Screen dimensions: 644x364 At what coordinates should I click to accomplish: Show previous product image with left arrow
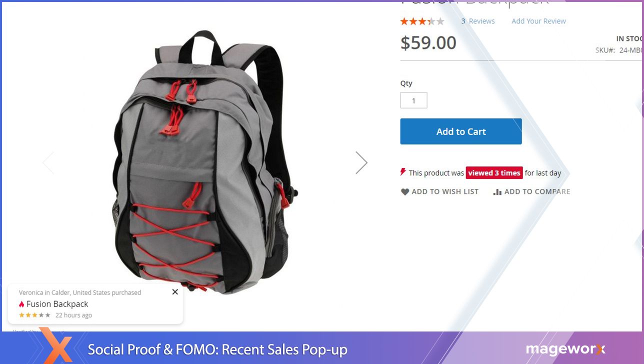tap(48, 162)
